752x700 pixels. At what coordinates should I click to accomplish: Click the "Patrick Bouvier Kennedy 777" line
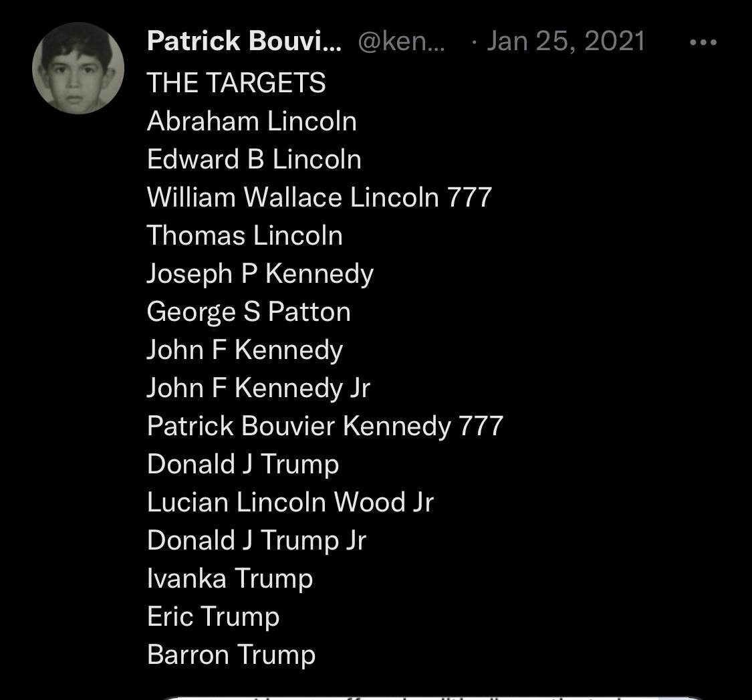[x=325, y=426]
